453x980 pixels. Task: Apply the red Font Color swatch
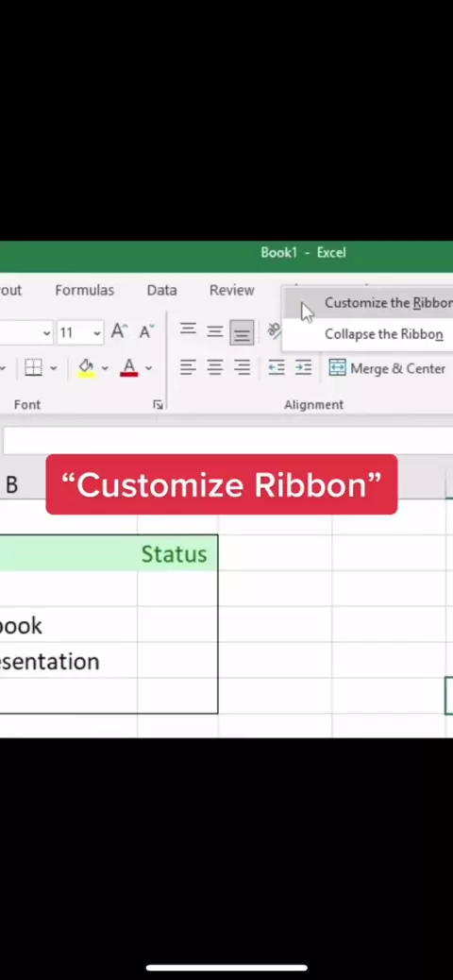tap(129, 367)
